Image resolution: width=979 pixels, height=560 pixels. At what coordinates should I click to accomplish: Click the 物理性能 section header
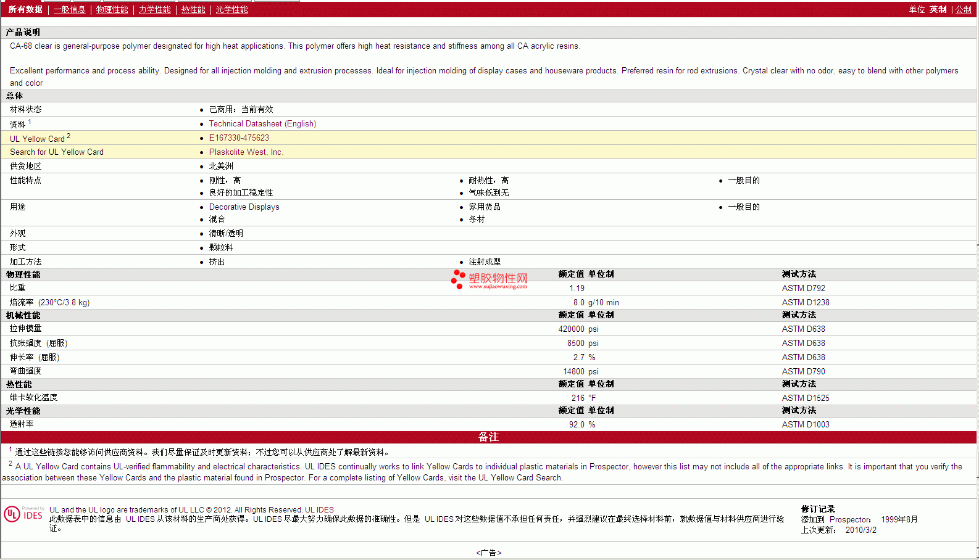click(x=23, y=274)
